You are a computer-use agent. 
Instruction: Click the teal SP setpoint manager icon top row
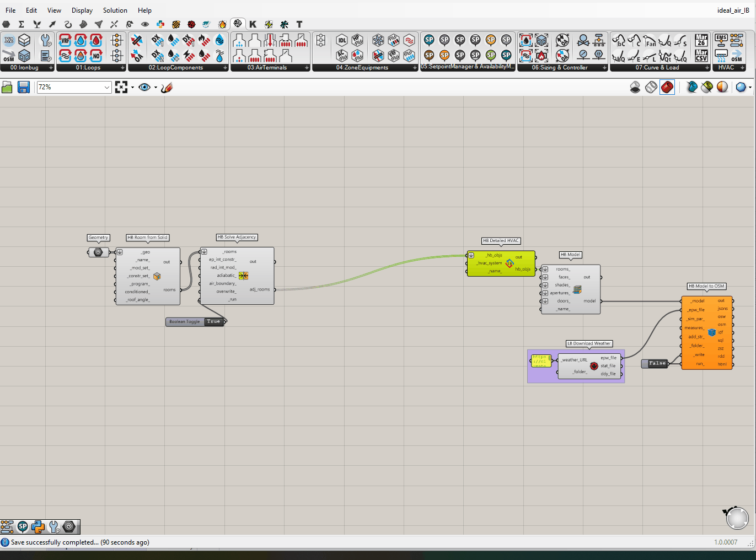tap(429, 40)
